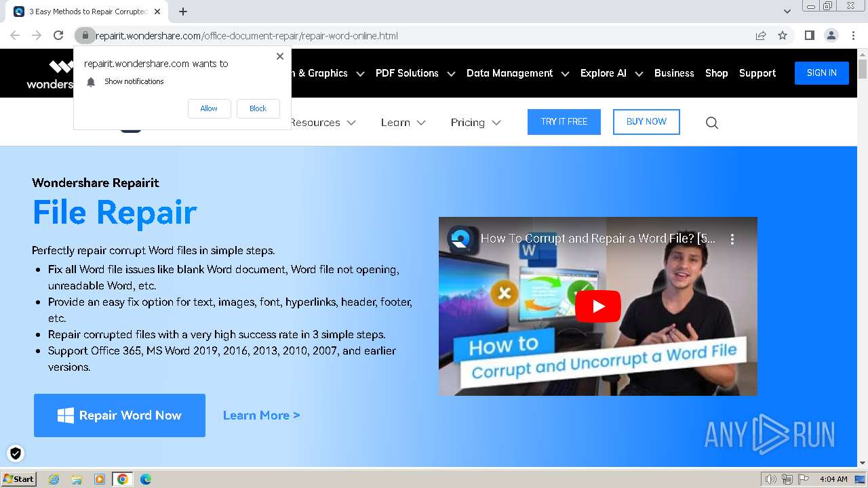This screenshot has height=488, width=868.
Task: Go to the Shop page
Action: [716, 73]
